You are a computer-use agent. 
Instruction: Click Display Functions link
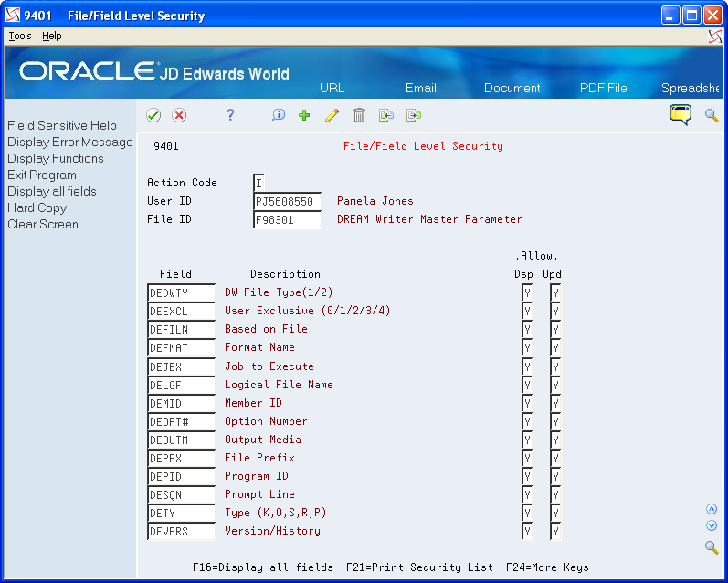[x=55, y=158]
